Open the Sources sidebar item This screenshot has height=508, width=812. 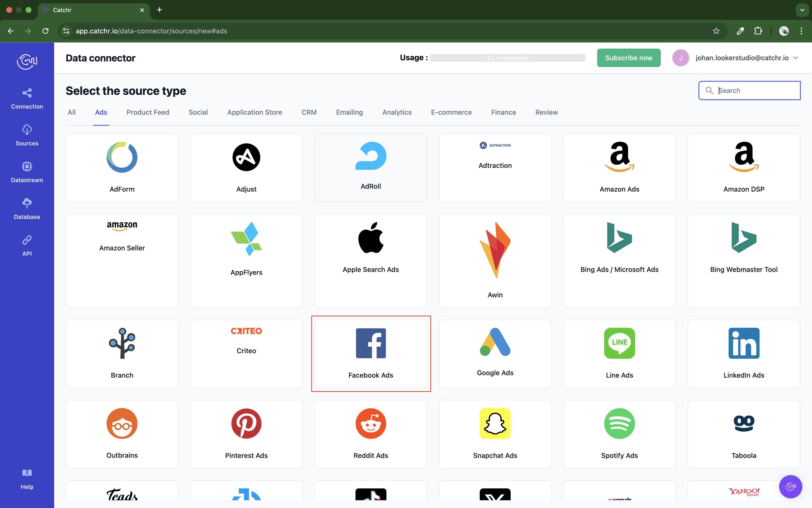[x=27, y=135]
